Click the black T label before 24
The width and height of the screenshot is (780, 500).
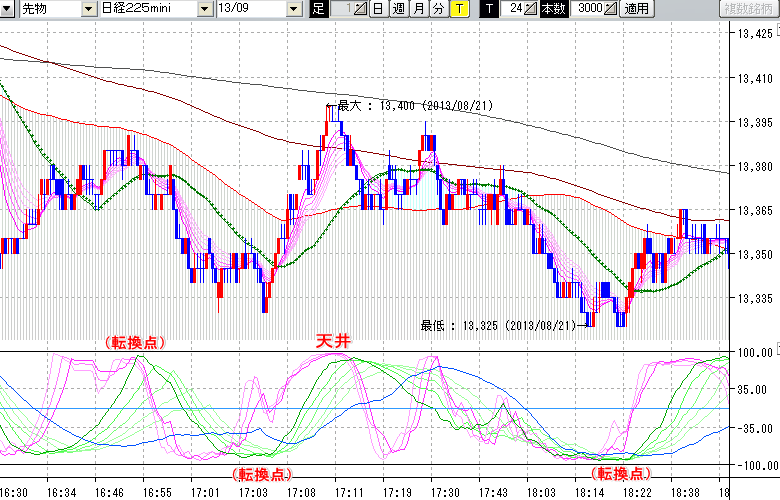pyautogui.click(x=488, y=9)
